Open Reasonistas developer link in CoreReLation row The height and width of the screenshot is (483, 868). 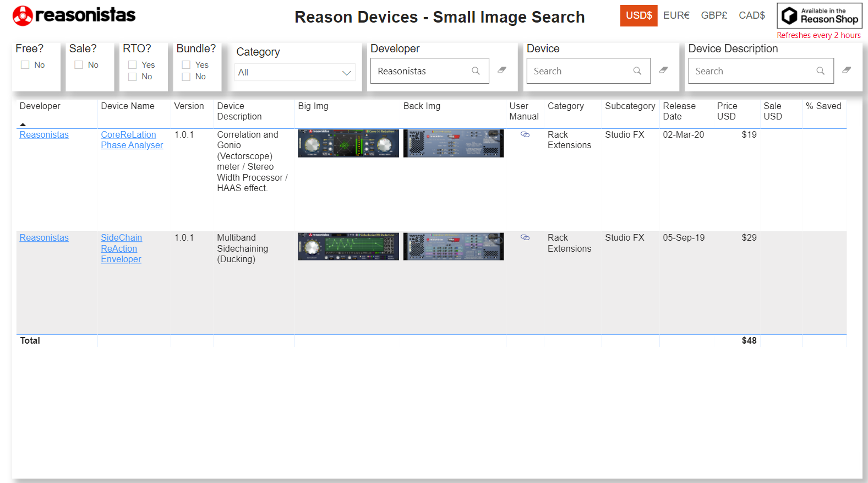(44, 134)
